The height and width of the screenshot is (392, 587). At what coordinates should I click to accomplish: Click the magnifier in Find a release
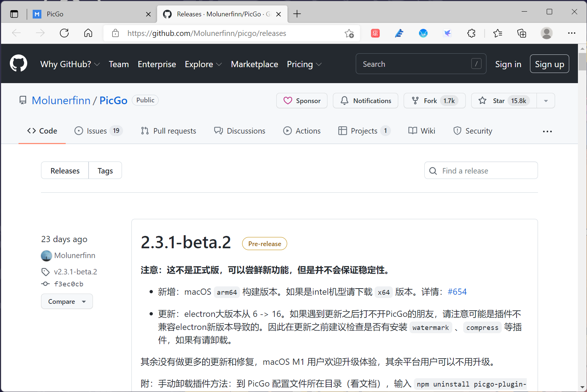click(x=433, y=170)
